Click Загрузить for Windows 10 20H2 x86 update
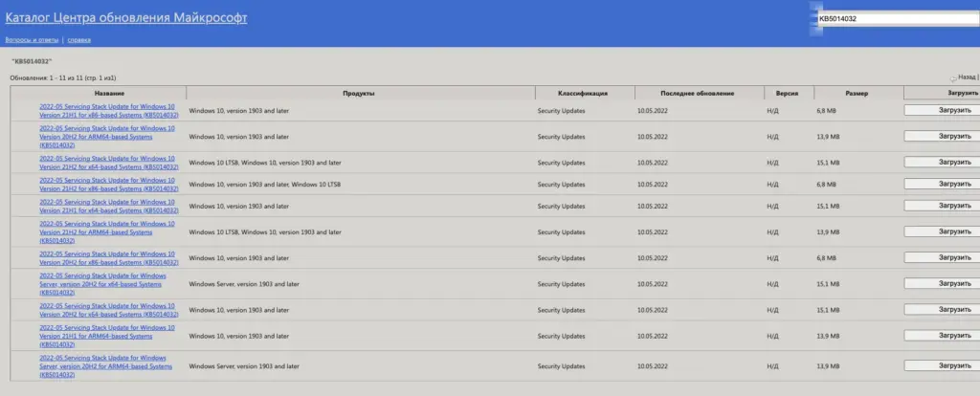 942,257
